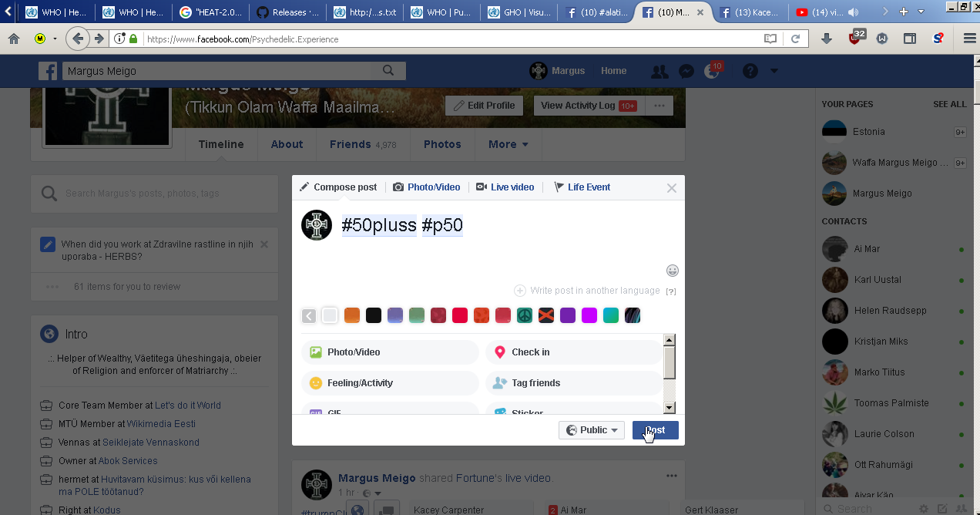Open post options dots on shared video
Image resolution: width=980 pixels, height=515 pixels.
pos(672,476)
